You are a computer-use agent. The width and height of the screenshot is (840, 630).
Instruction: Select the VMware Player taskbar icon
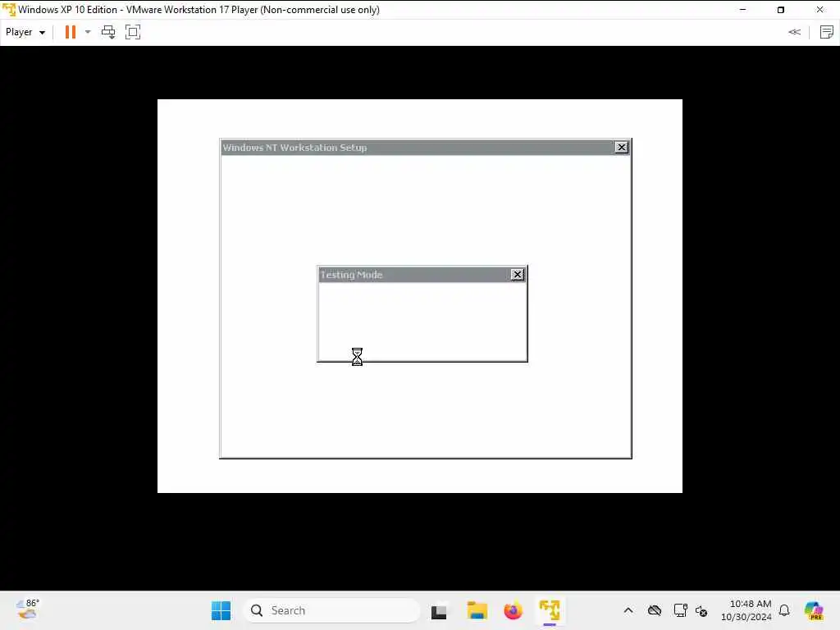click(550, 610)
